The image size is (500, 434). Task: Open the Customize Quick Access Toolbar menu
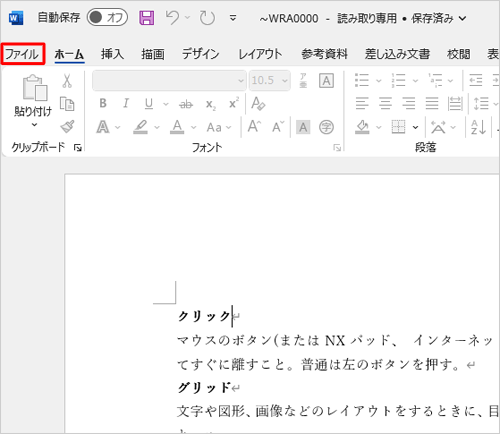[x=233, y=18]
